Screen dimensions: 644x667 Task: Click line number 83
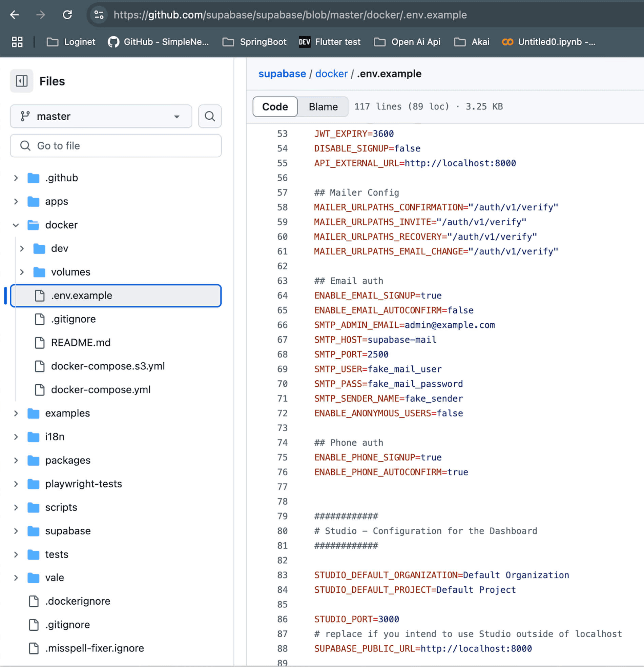click(x=282, y=575)
